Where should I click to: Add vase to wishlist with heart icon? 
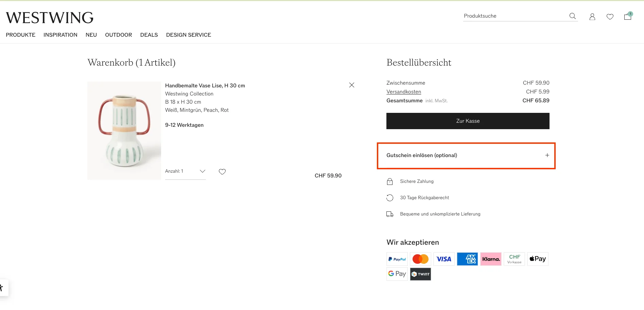[x=222, y=172]
